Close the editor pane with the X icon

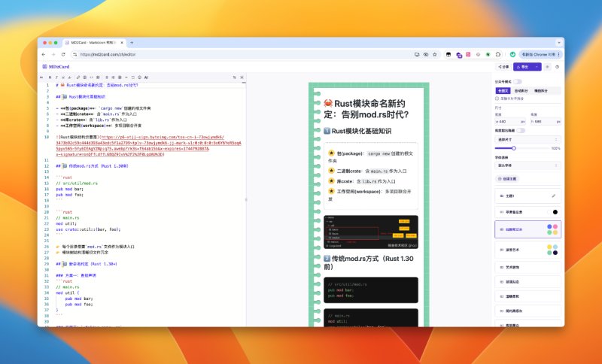point(242,77)
